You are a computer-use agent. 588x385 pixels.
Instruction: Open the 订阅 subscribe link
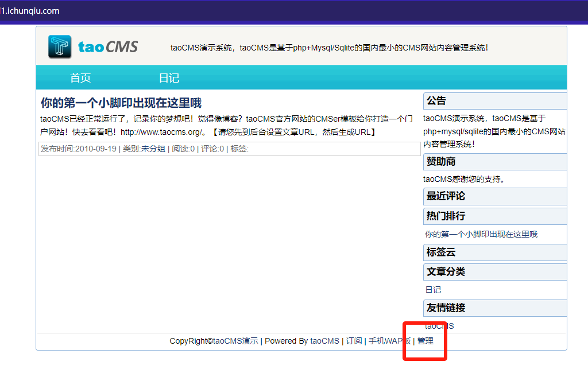point(354,341)
